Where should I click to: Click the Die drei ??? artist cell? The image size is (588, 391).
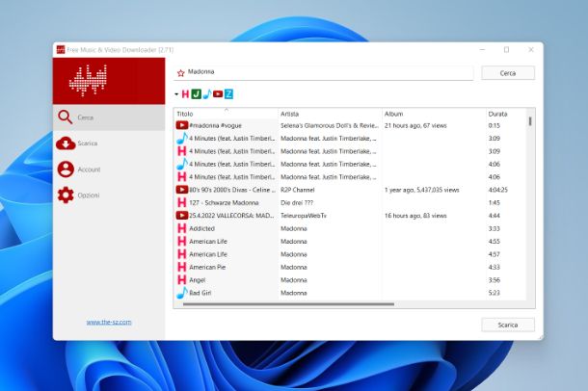pyautogui.click(x=297, y=202)
